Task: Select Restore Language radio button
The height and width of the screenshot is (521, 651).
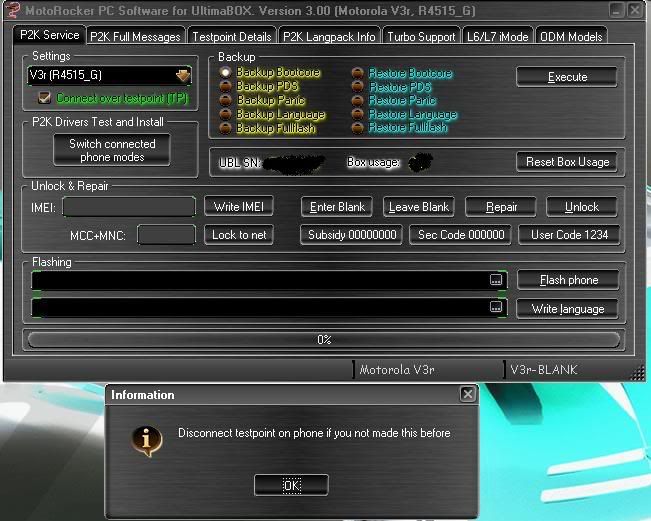Action: (x=357, y=114)
